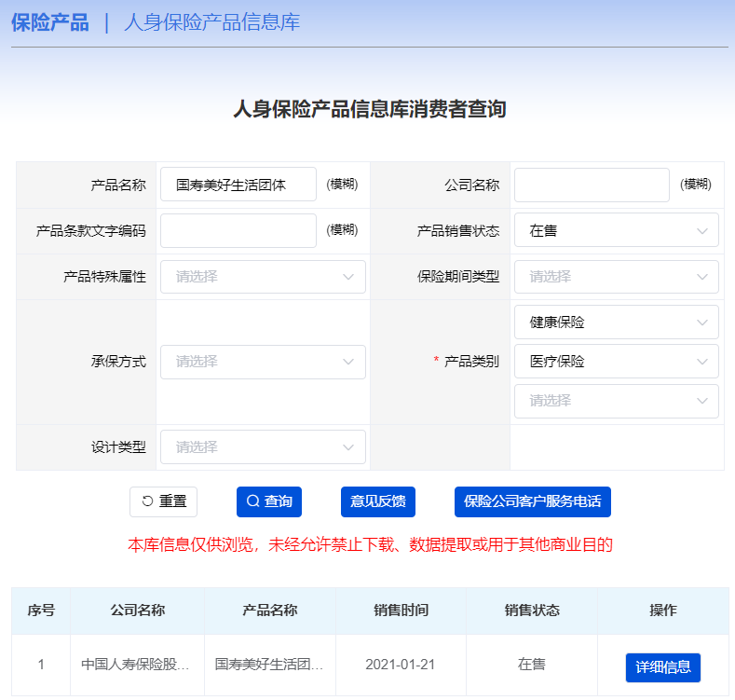Screen dimensions: 735x700
Task: Click the 产品条款文字编码 input field
Action: click(x=238, y=230)
